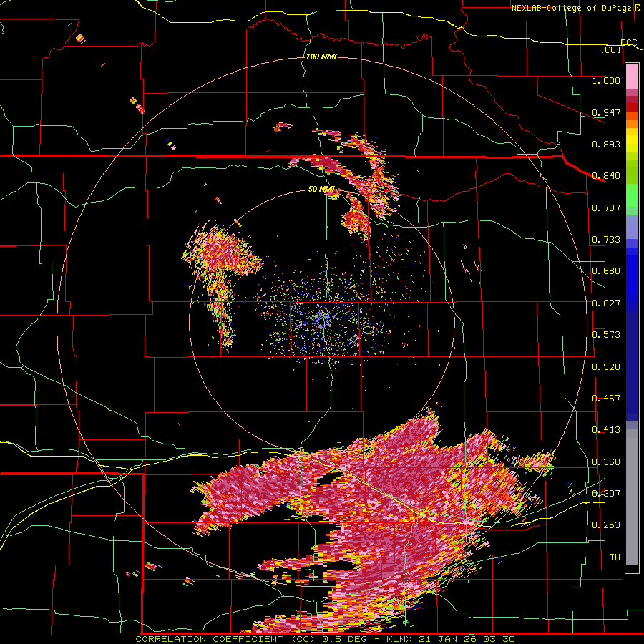644x644 pixels.
Task: Click the 0.307 scale value
Action: point(606,494)
